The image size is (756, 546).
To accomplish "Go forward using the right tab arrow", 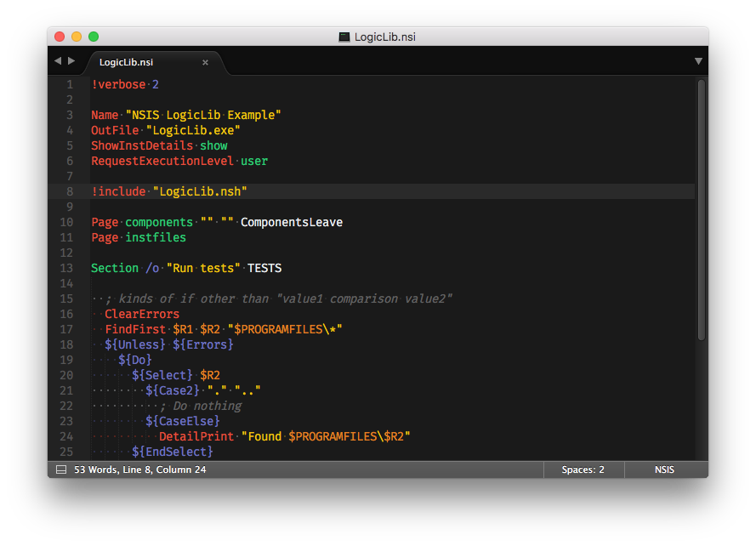I will 71,60.
